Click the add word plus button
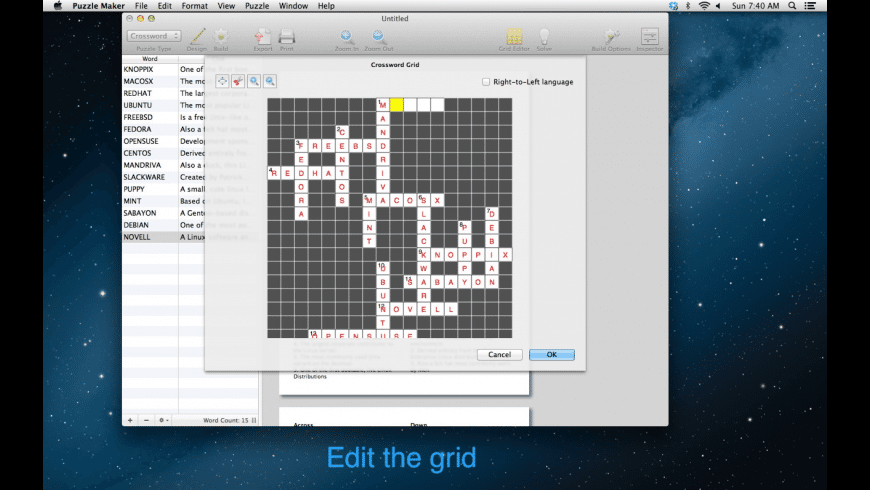The height and width of the screenshot is (490, 870). pos(130,420)
